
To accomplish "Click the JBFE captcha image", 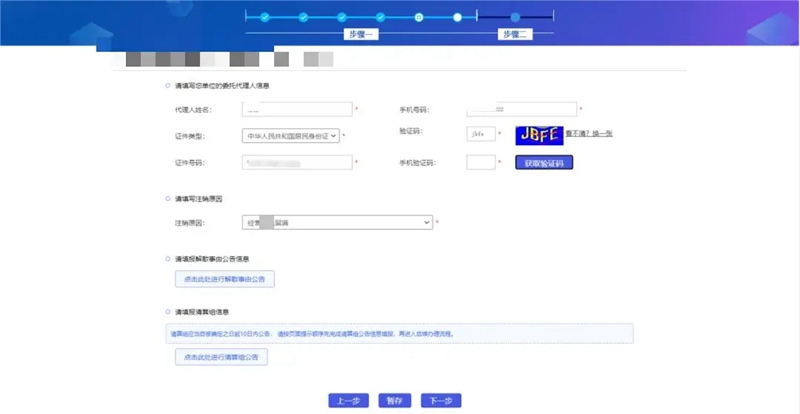I will click(x=539, y=136).
